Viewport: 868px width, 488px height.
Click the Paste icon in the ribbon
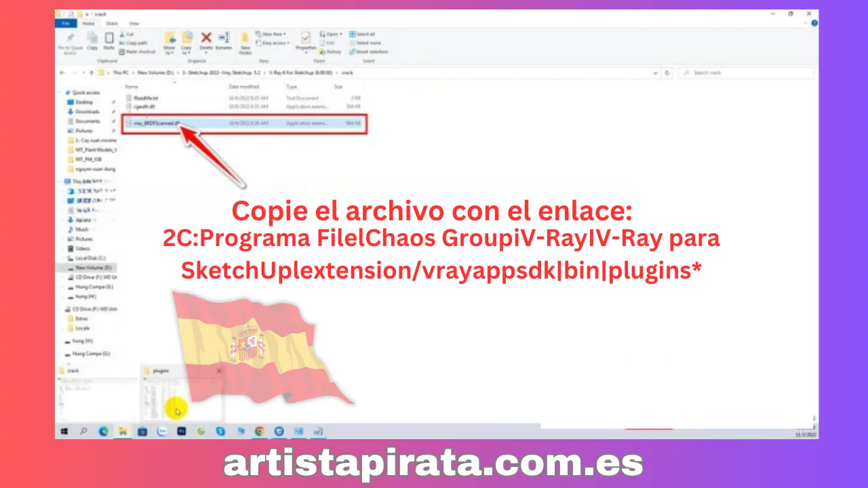coord(109,38)
